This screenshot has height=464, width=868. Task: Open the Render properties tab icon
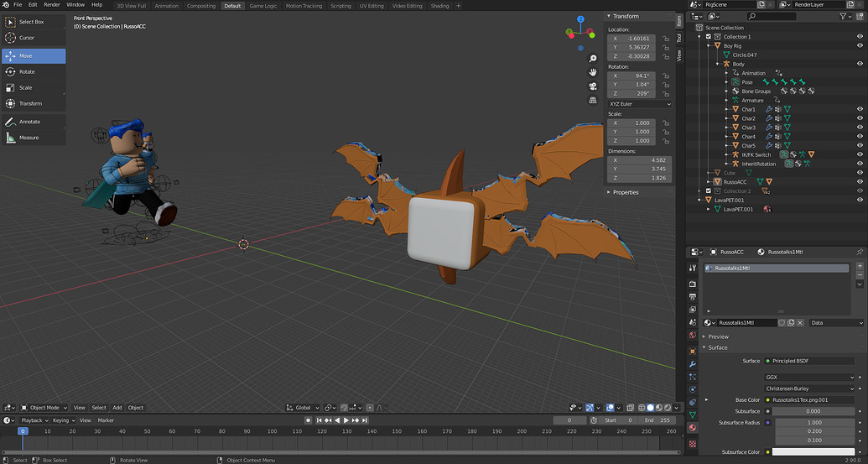(x=693, y=284)
